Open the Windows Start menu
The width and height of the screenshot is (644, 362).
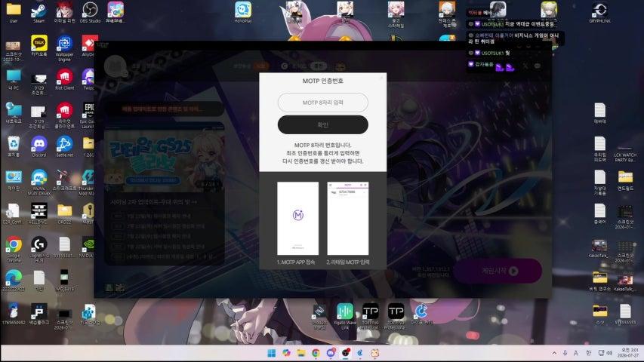272,353
